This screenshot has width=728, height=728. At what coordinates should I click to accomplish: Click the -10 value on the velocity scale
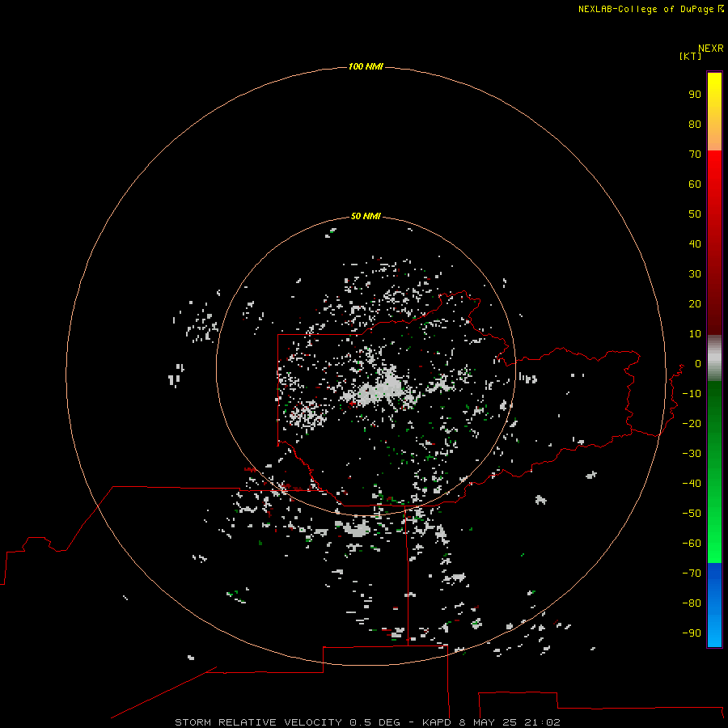point(692,394)
